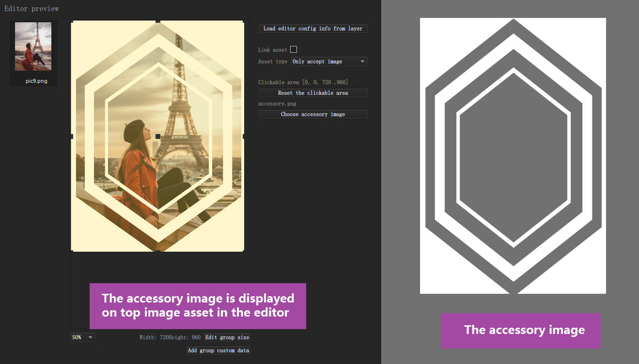Click the pic9.png asset thumbnail
The image size is (639, 364).
[x=33, y=46]
